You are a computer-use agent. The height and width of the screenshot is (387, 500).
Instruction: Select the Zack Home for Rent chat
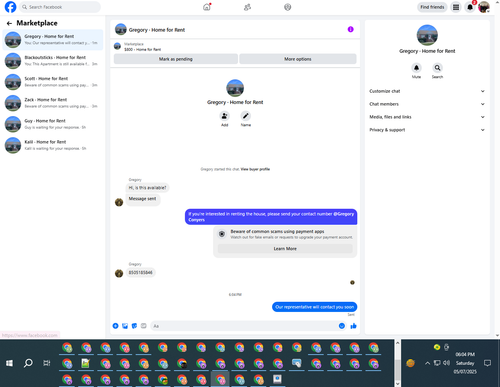[x=53, y=103]
